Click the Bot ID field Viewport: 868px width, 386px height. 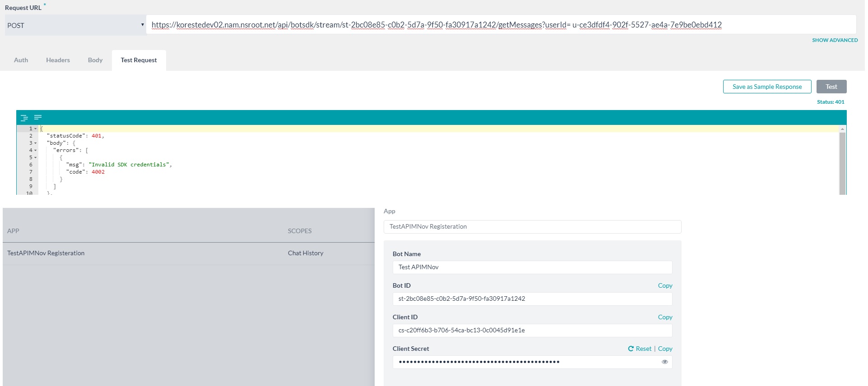[x=532, y=299]
